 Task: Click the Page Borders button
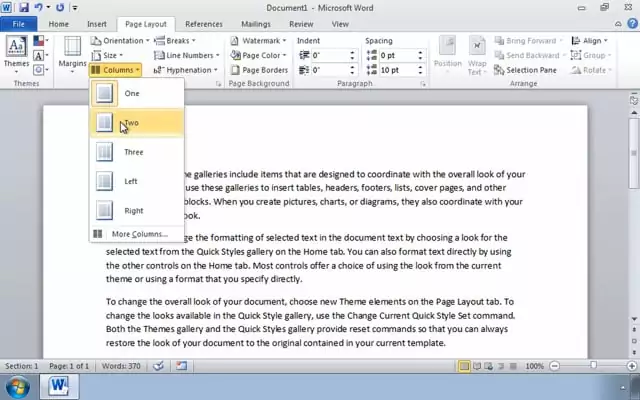pyautogui.click(x=259, y=70)
